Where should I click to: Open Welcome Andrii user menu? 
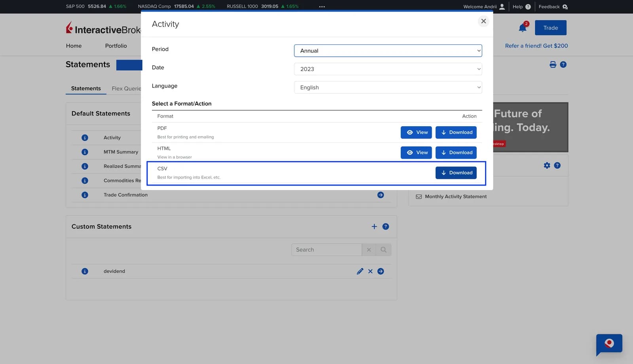[x=484, y=7]
